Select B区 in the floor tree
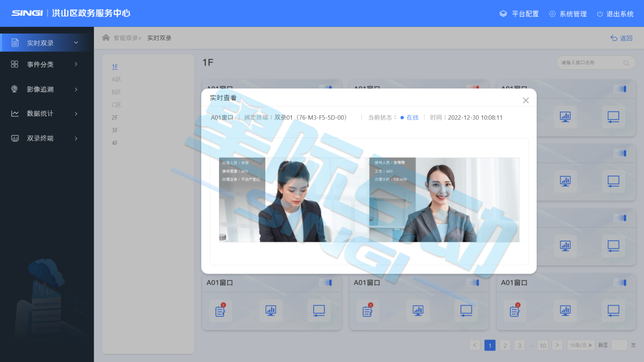 [x=116, y=92]
